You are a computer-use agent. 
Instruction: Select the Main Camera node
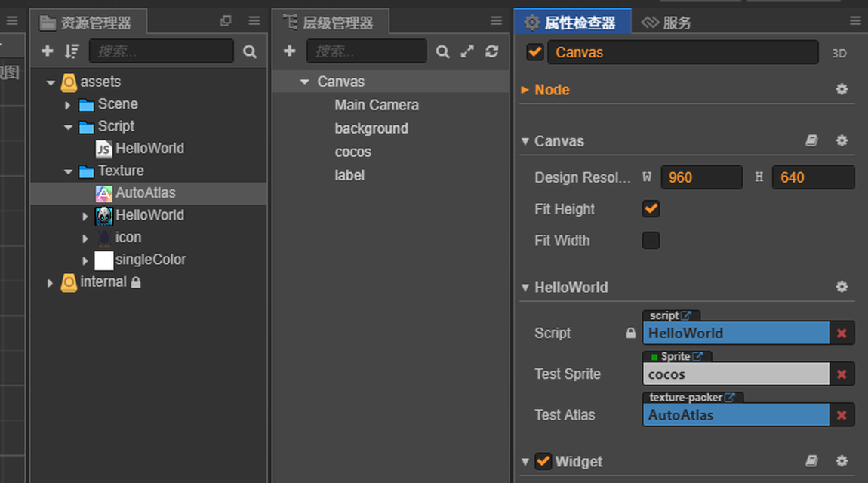(377, 105)
